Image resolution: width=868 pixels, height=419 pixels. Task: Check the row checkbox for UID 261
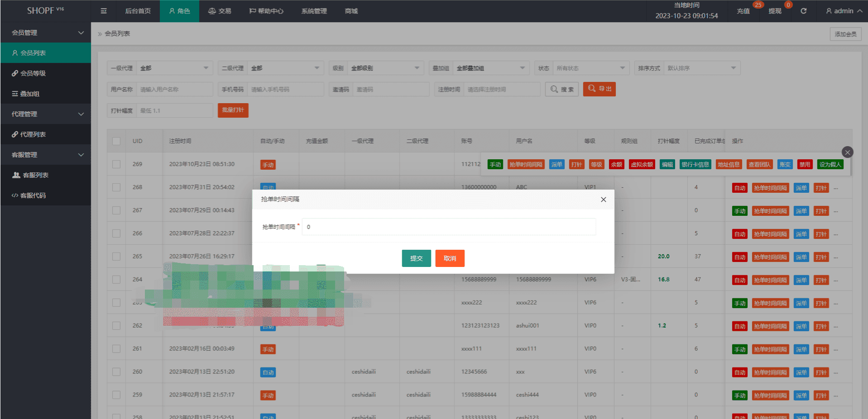[x=116, y=349]
